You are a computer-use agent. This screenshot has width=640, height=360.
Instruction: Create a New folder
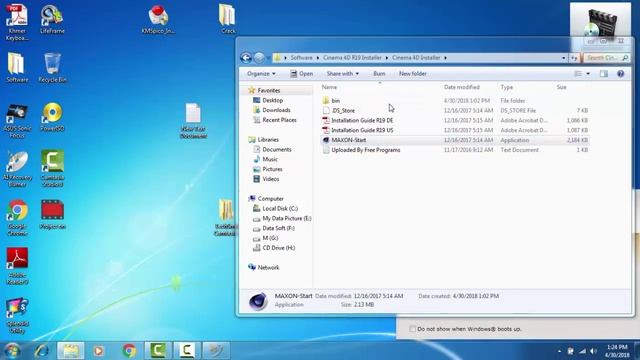tap(413, 74)
